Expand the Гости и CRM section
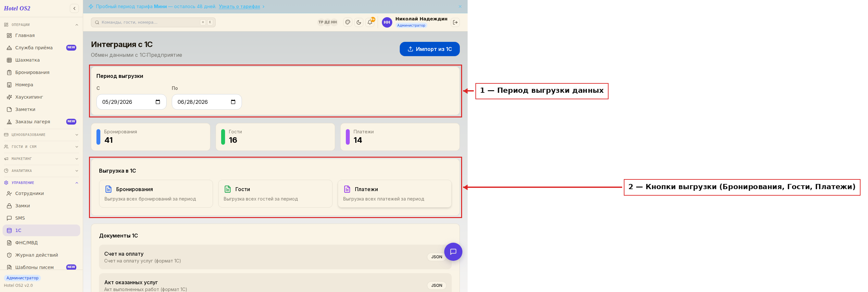This screenshot has height=292, width=868. click(x=41, y=147)
